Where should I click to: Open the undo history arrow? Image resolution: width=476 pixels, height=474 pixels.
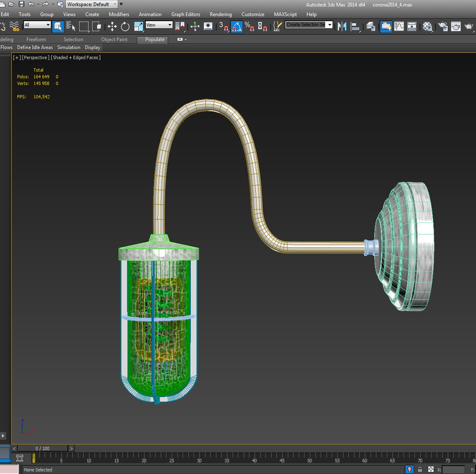coord(38,4)
